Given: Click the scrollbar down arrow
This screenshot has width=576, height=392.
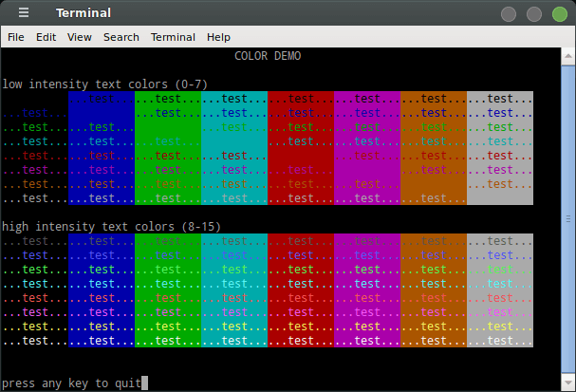Looking at the screenshot, I should [x=568, y=383].
